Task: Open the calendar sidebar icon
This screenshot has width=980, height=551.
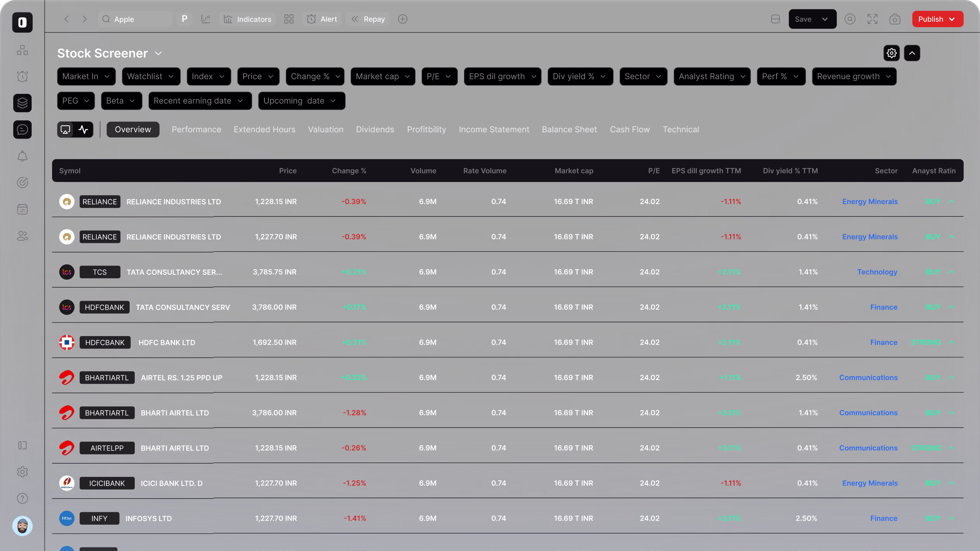Action: [x=23, y=210]
